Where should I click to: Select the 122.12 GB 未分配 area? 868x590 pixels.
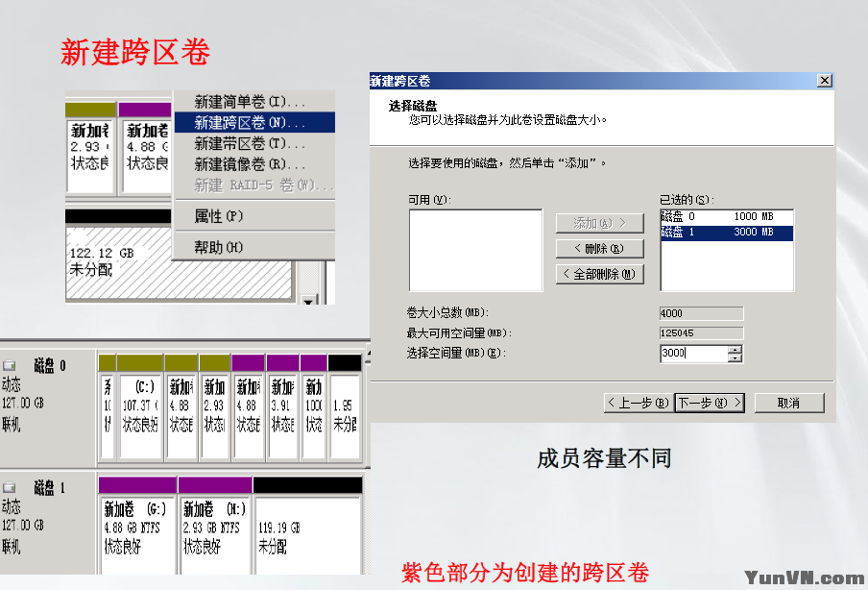click(179, 261)
